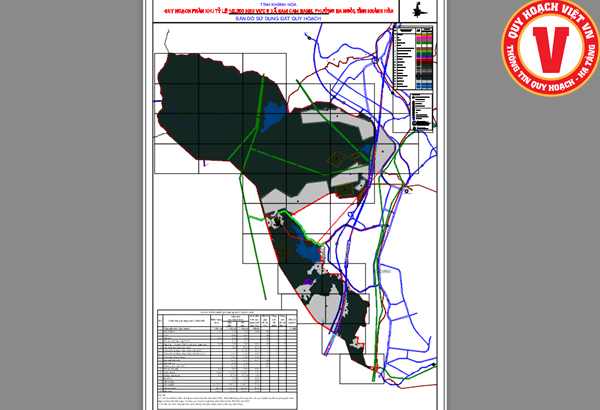Click the small road endpoint marker at top center
Screen dimensions: 600x410
(x=309, y=38)
